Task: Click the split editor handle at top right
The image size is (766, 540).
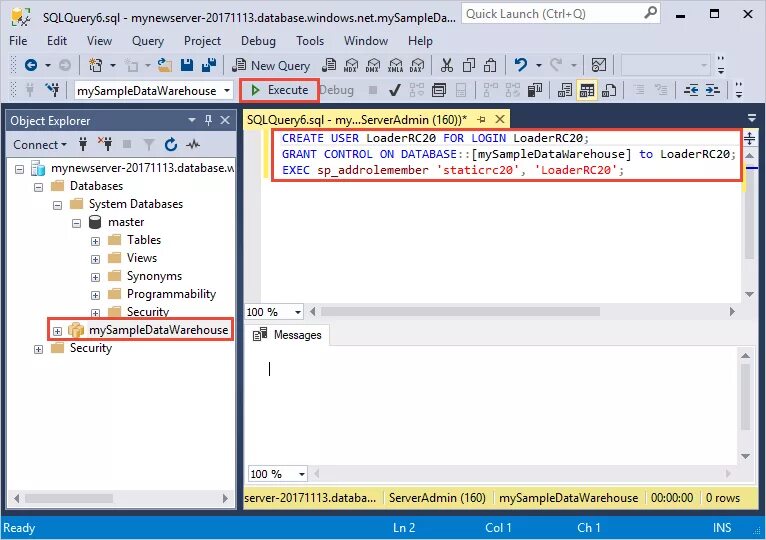Action: tap(749, 138)
